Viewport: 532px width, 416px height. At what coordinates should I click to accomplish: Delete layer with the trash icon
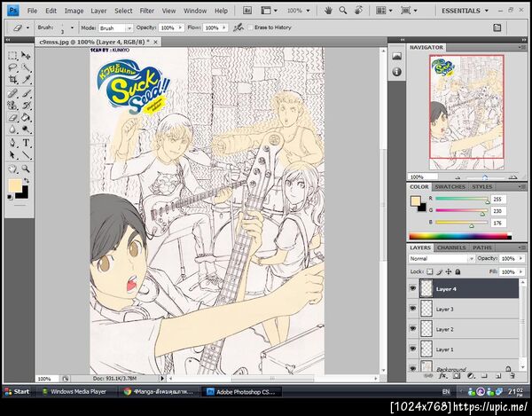(512, 376)
